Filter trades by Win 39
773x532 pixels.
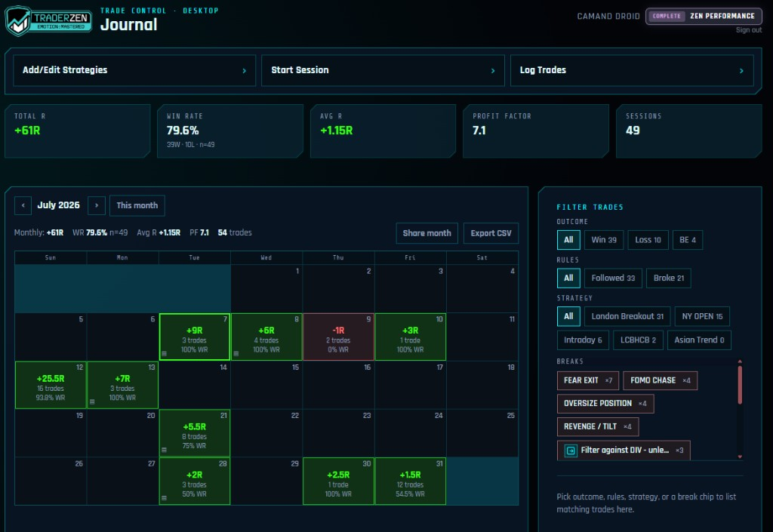(604, 240)
